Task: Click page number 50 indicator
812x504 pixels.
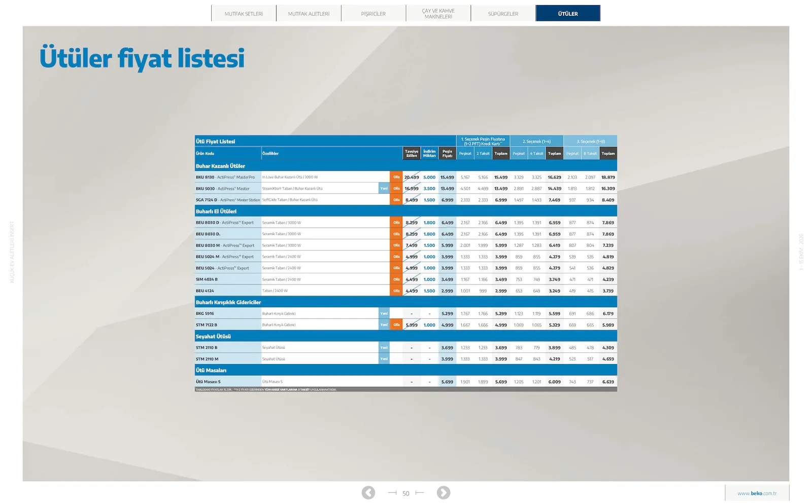Action: click(406, 493)
